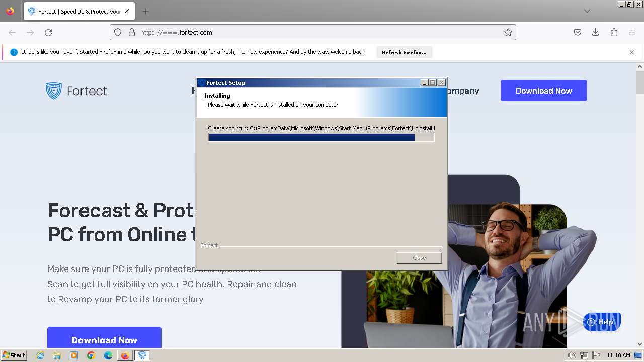Open the Firefox downloads panel
Viewport: 644px width, 362px height.
[596, 32]
